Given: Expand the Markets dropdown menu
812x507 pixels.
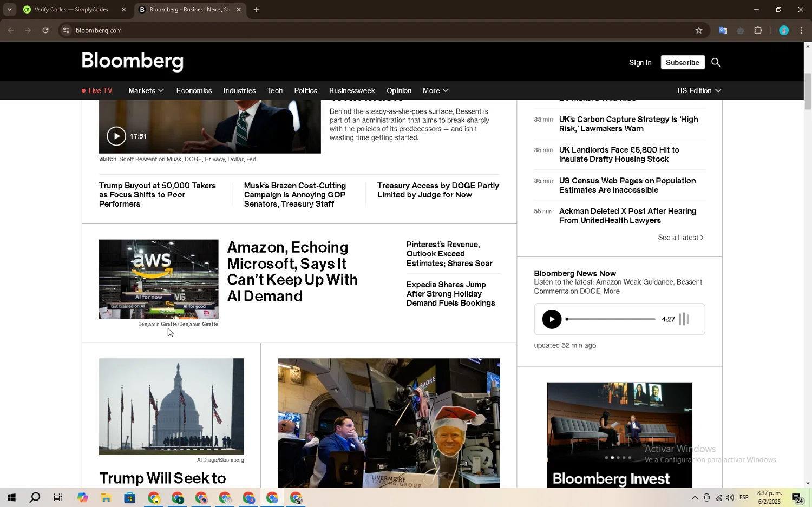Looking at the screenshot, I should (146, 90).
